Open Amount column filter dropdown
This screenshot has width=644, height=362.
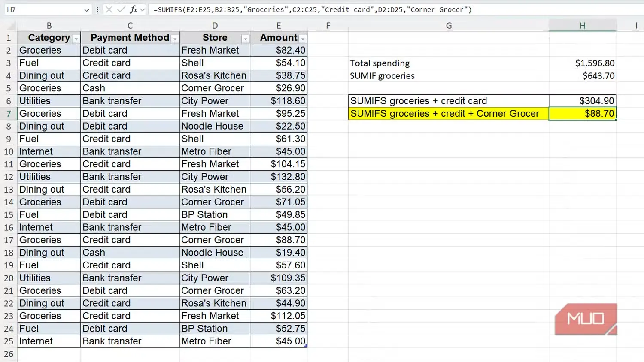point(303,39)
